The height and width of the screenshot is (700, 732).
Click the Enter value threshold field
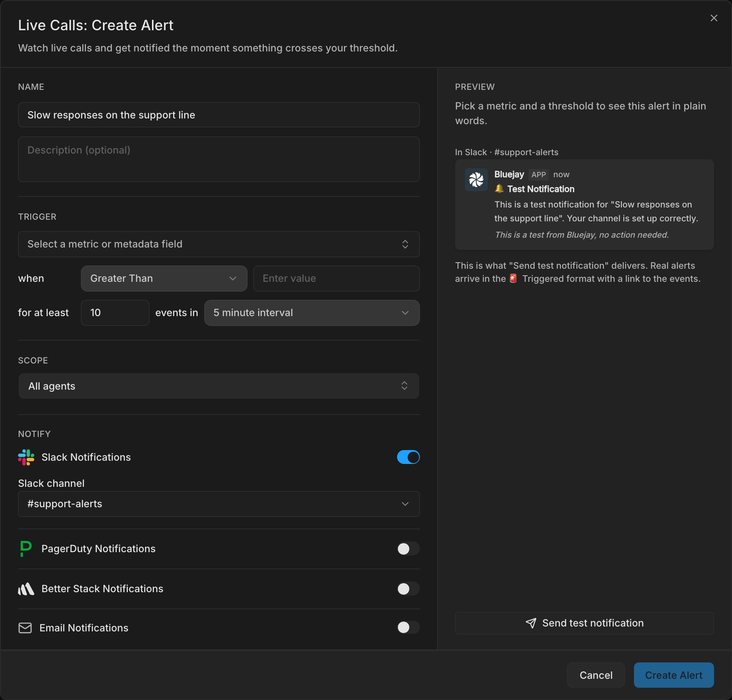(336, 279)
